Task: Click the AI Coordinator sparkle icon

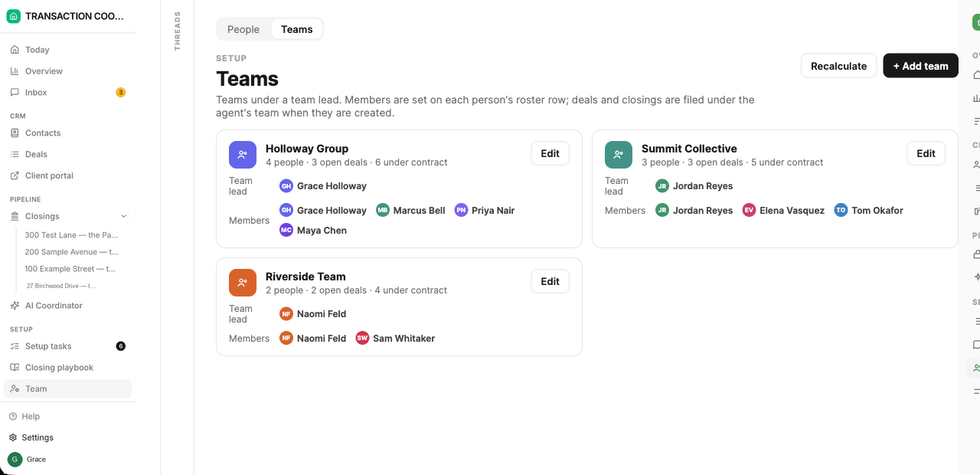Action: click(x=15, y=306)
